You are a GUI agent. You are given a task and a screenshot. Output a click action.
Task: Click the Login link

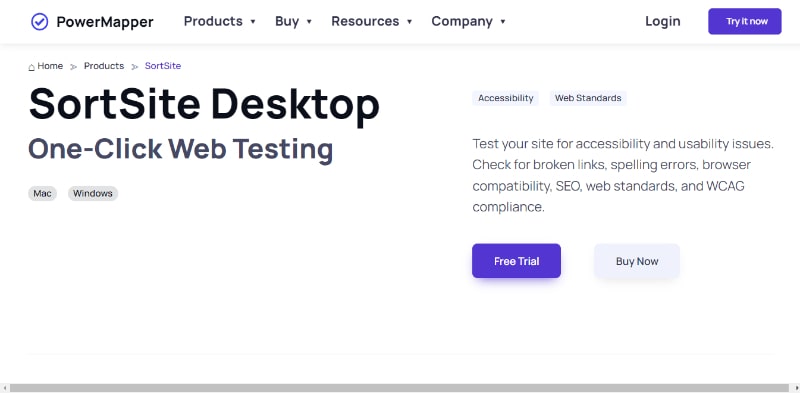[x=663, y=21]
